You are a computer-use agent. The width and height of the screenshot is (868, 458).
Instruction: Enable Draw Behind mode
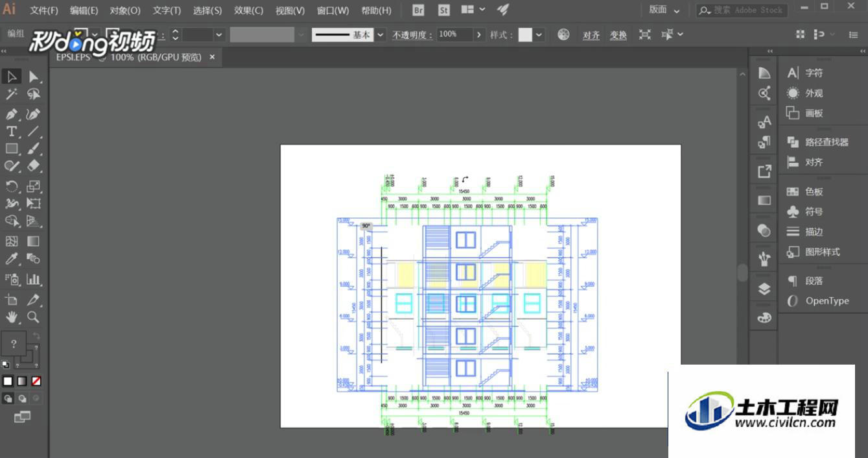(23, 398)
